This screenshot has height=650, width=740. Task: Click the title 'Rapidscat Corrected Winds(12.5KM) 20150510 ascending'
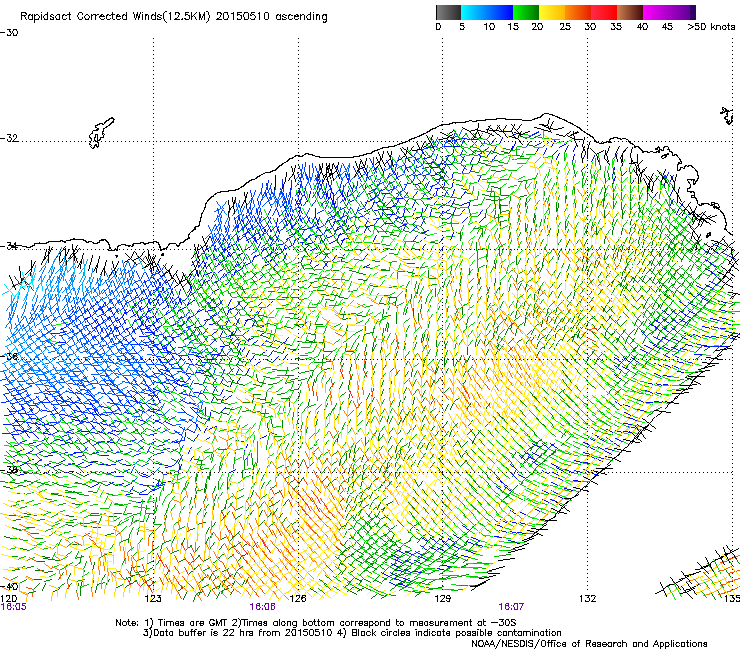coord(174,17)
